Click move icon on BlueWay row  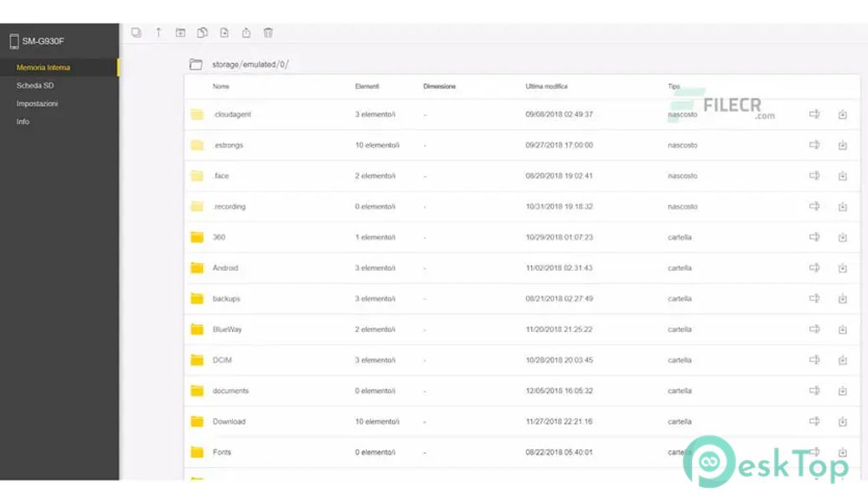pos(814,329)
